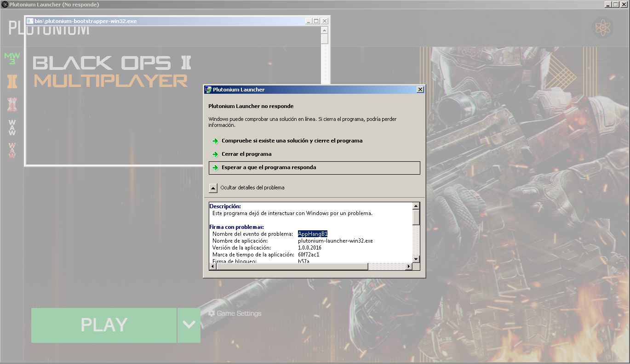Click the error dialog title bar icon
Image resolution: width=630 pixels, height=364 pixels.
click(208, 90)
